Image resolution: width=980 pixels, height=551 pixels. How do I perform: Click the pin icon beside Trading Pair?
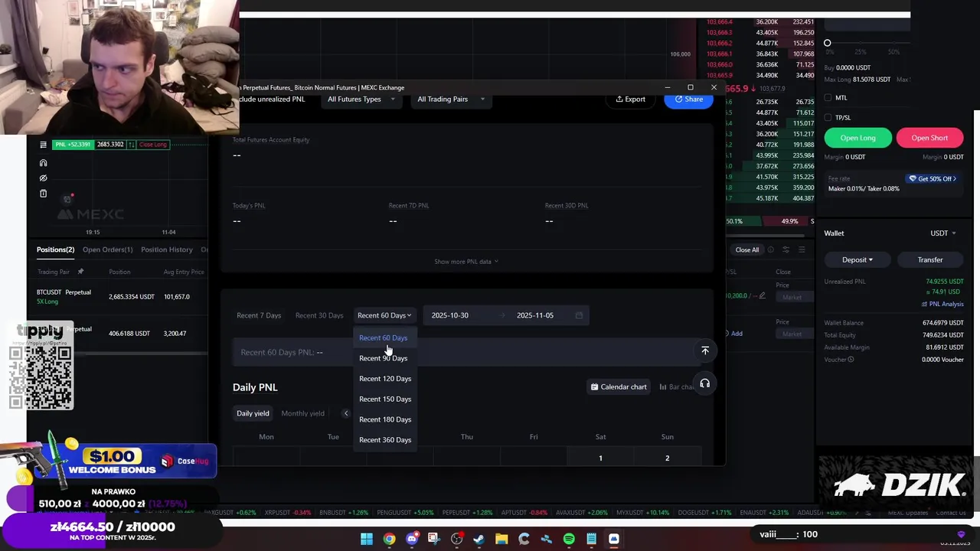click(x=80, y=272)
